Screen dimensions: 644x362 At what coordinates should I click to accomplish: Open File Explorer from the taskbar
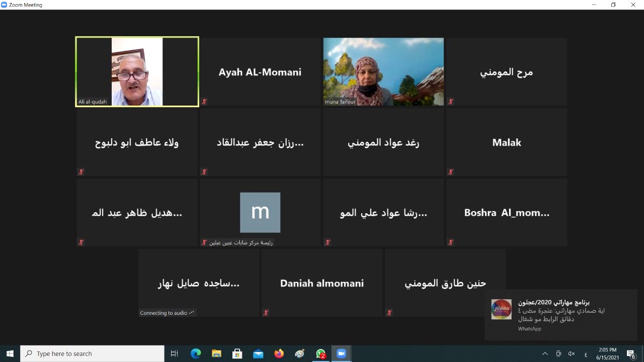pyautogui.click(x=216, y=354)
